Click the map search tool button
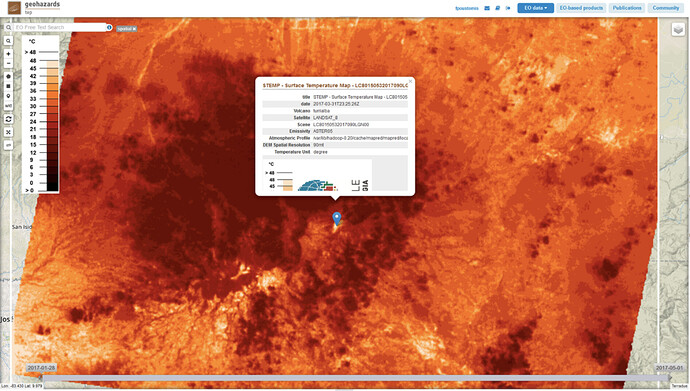The width and height of the screenshot is (690, 391). (8, 41)
